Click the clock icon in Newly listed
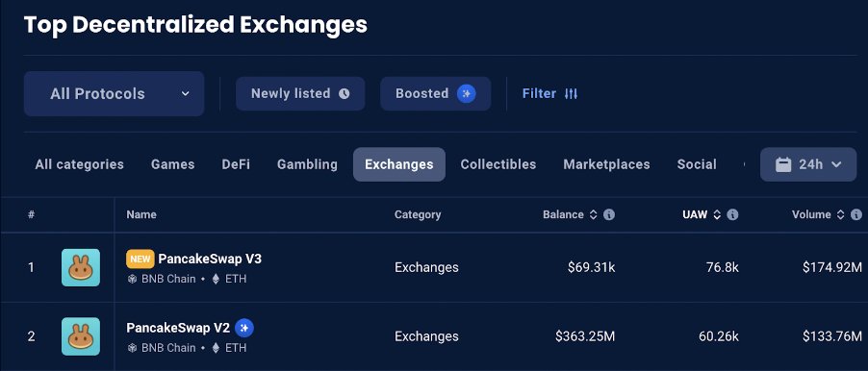 coord(344,93)
